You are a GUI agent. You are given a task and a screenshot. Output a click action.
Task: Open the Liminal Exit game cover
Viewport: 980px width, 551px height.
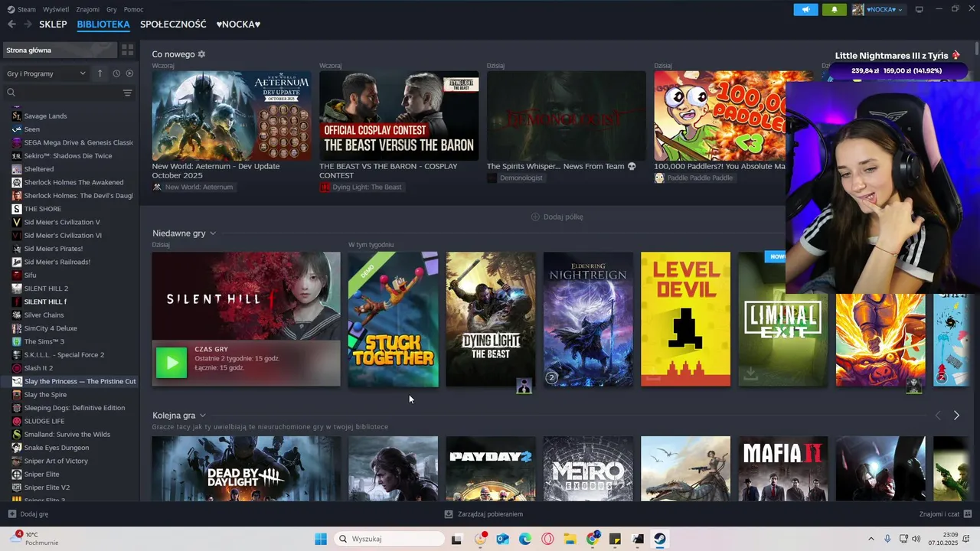782,319
